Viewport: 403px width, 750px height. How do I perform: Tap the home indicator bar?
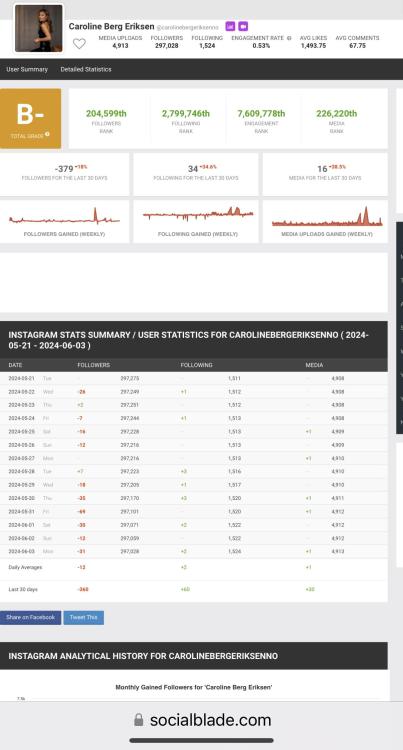201,740
